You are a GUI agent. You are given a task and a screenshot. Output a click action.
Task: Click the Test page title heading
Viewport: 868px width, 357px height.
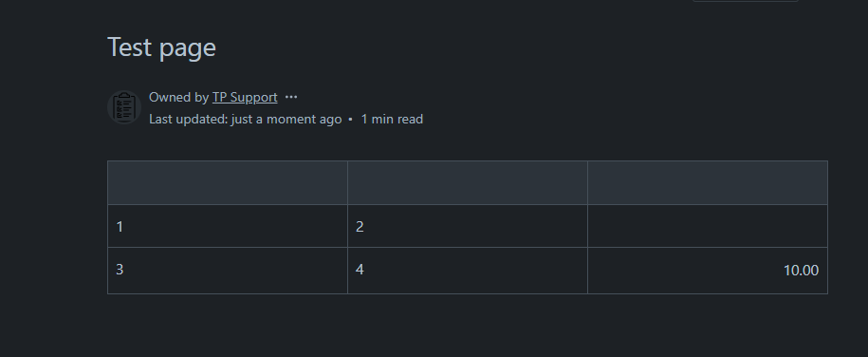(x=161, y=47)
